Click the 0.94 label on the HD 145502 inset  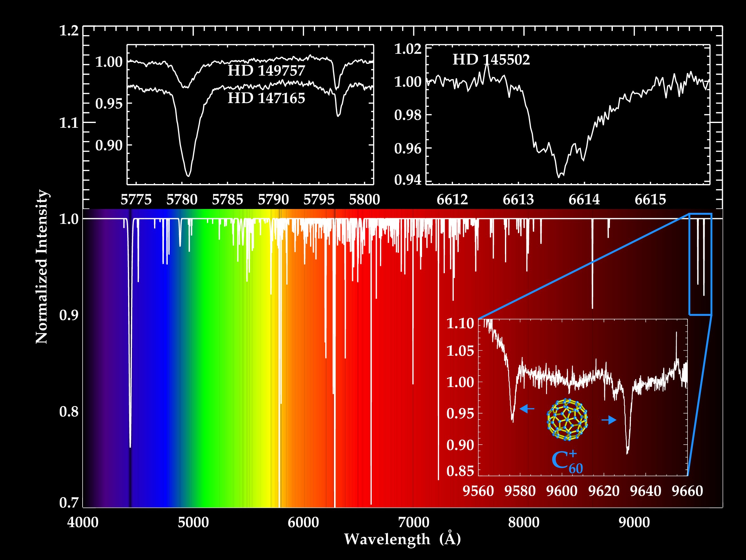[x=408, y=180]
